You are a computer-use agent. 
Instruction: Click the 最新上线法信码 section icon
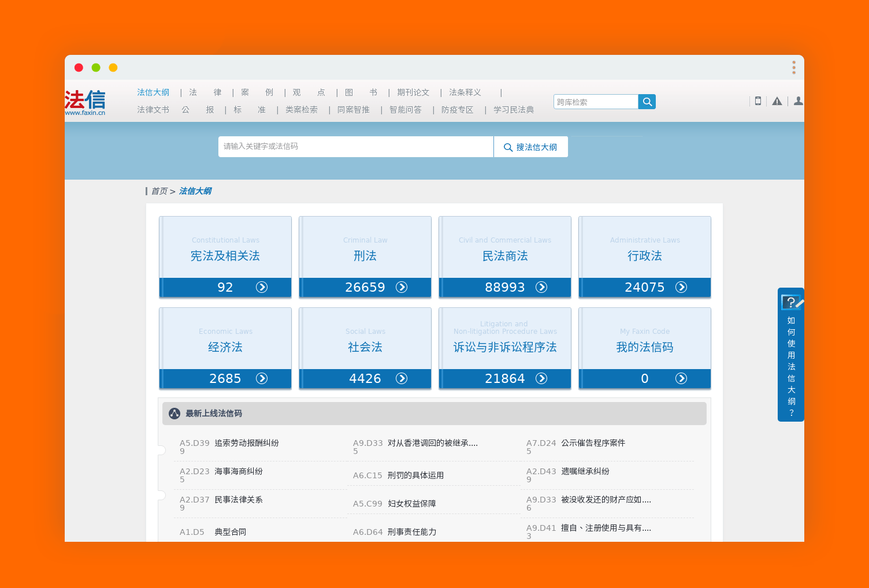174,414
